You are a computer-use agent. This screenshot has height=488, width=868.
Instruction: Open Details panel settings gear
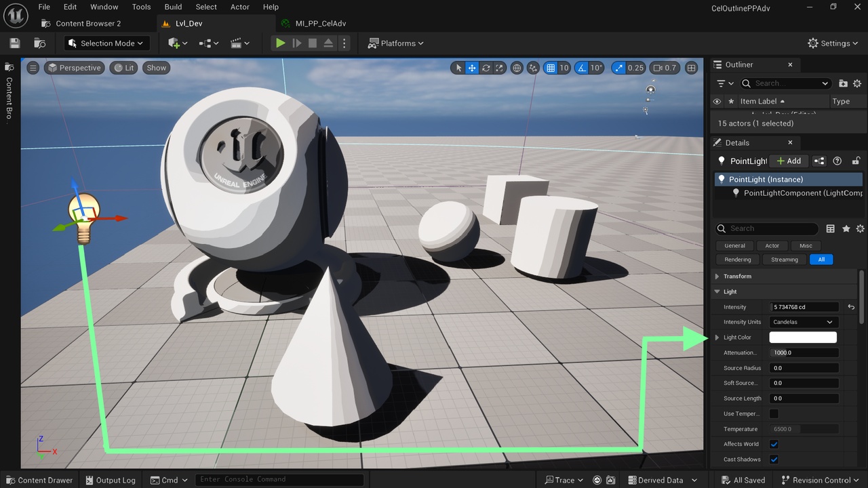pyautogui.click(x=861, y=229)
